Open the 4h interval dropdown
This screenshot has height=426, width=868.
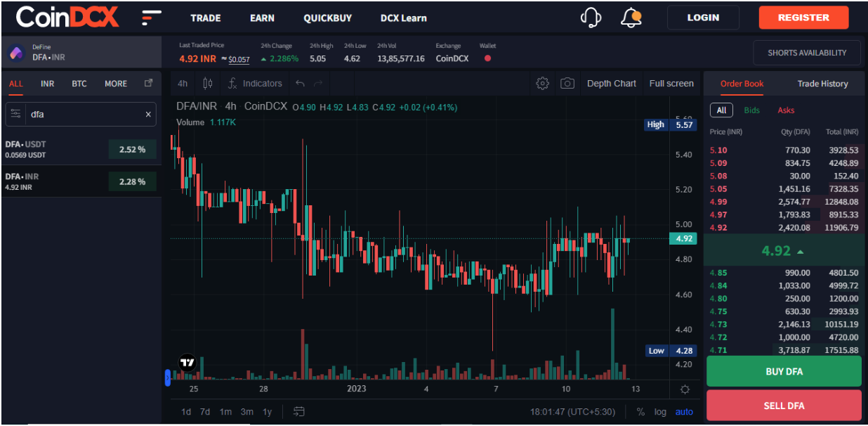pos(183,83)
